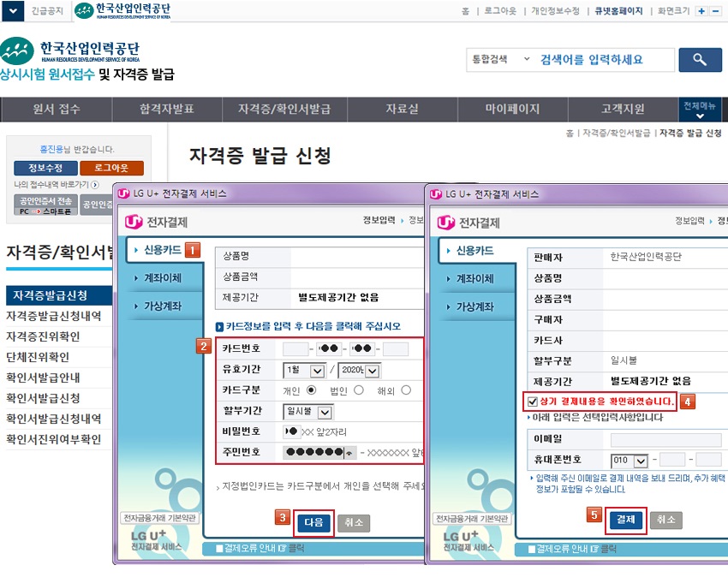728x583 pixels.
Task: Increase screen size with plus icon
Action: [701, 11]
